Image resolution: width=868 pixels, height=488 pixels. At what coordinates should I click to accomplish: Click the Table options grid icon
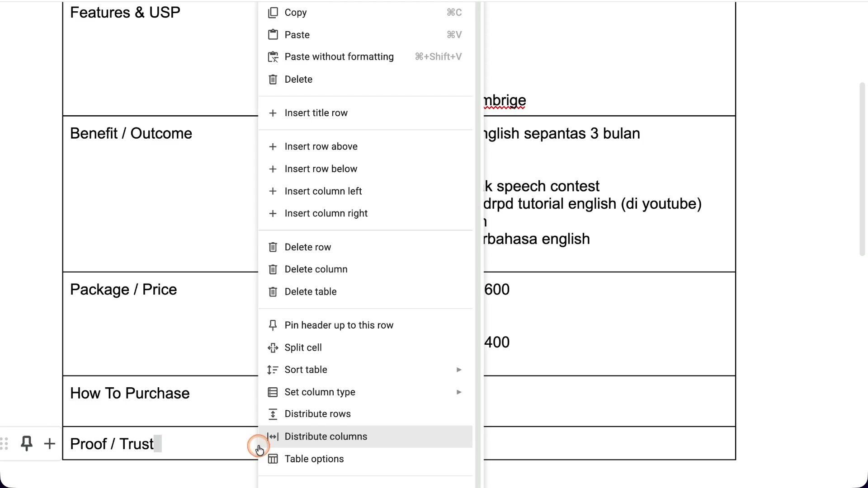(x=273, y=459)
